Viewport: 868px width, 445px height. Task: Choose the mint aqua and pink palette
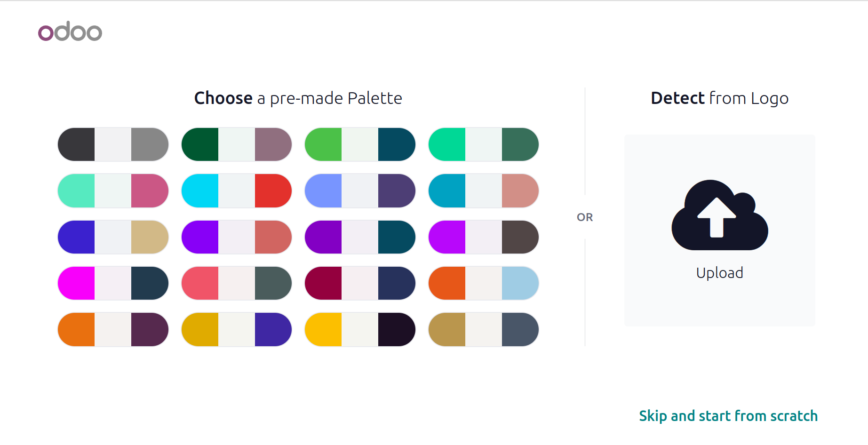pyautogui.click(x=113, y=191)
